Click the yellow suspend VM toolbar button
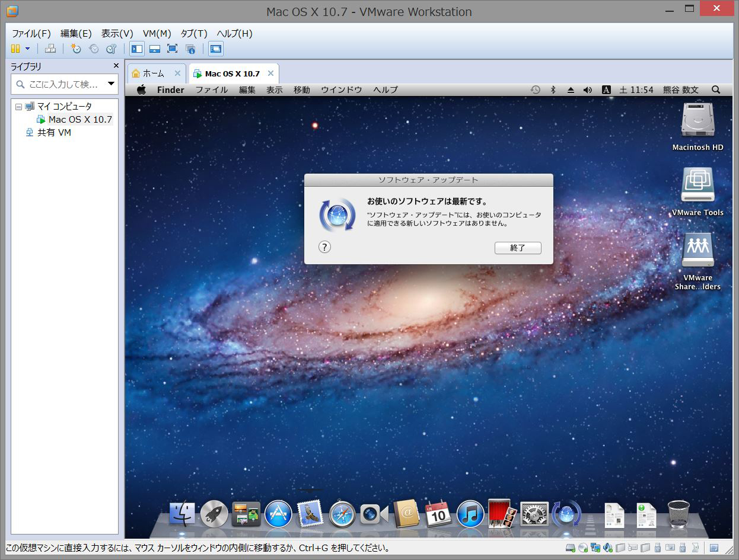This screenshot has height=560, width=739. (x=15, y=49)
